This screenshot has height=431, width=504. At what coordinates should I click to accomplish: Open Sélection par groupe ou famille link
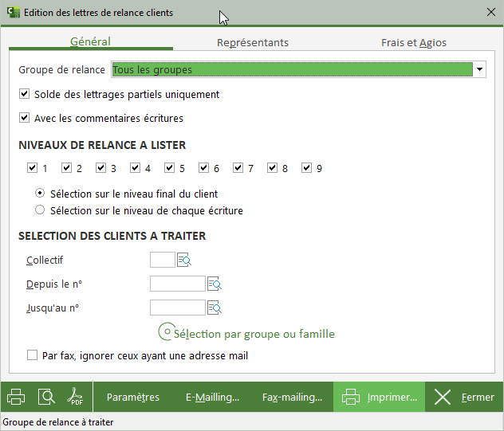point(254,334)
